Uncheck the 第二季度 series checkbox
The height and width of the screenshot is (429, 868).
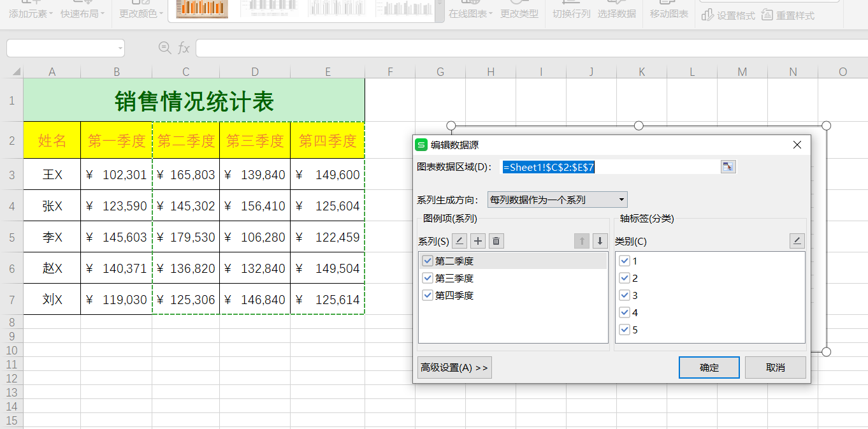click(x=428, y=261)
